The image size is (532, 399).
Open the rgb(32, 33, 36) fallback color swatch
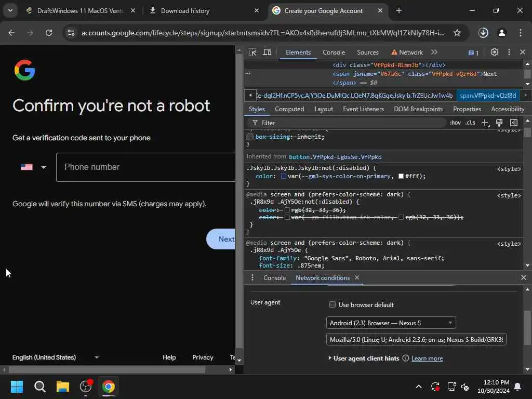[x=401, y=217]
